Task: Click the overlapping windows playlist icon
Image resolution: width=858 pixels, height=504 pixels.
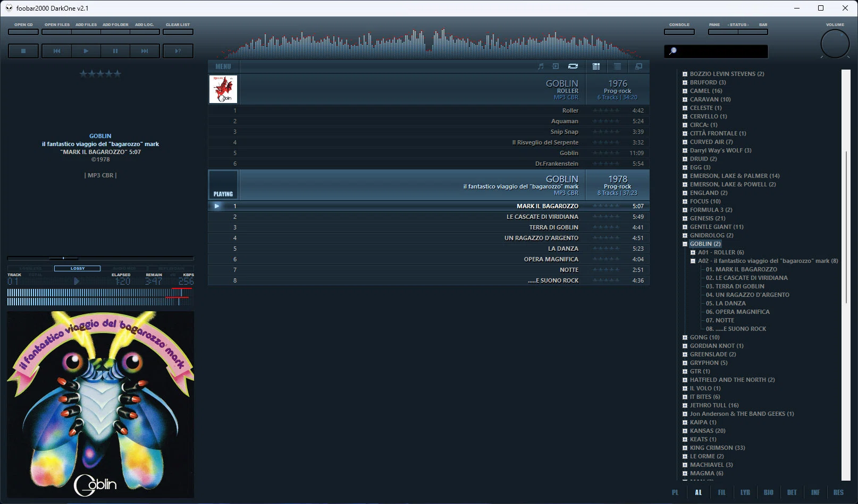Action: click(638, 66)
